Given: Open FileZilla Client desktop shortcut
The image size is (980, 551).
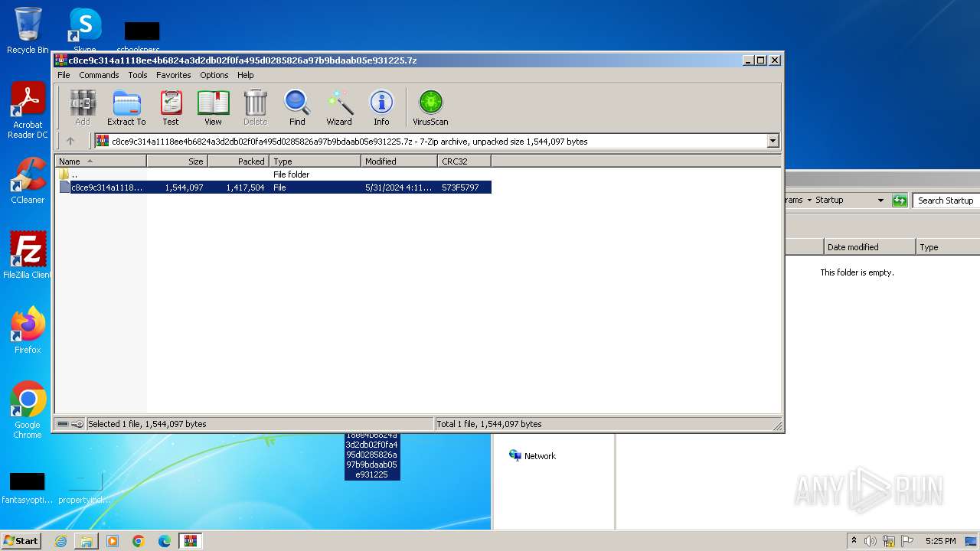Looking at the screenshot, I should coord(28,255).
